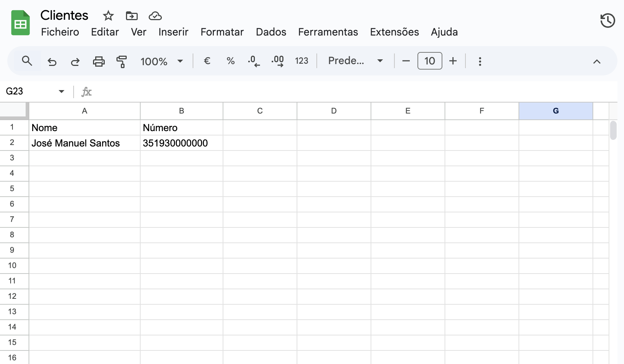Format selection as percentage
The height and width of the screenshot is (364, 624).
[x=230, y=61]
